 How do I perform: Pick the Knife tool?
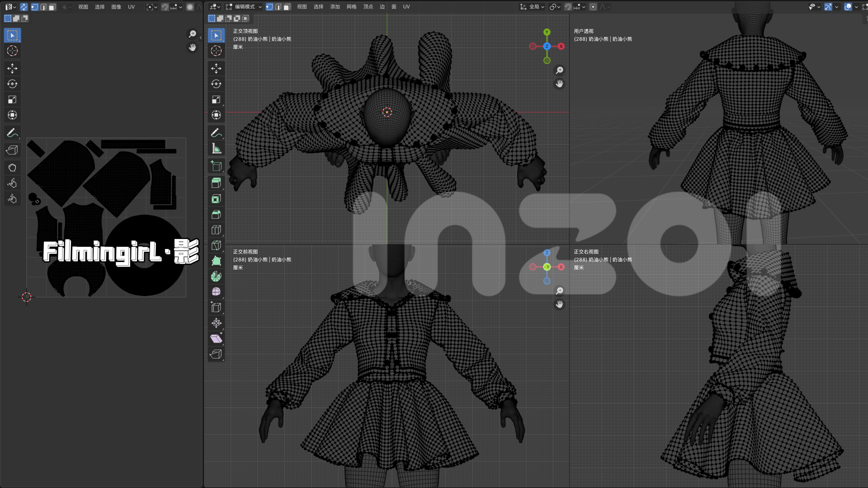coord(216,245)
